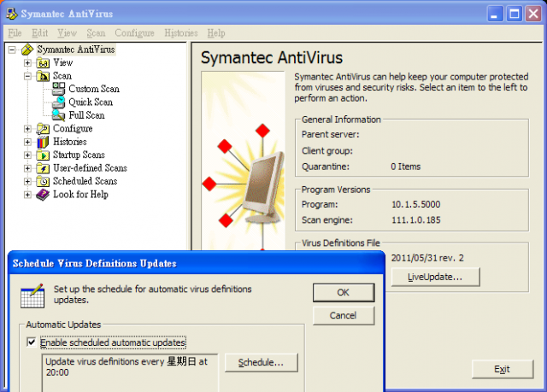
Task: Collapse the Scan tree node
Action: 27,76
